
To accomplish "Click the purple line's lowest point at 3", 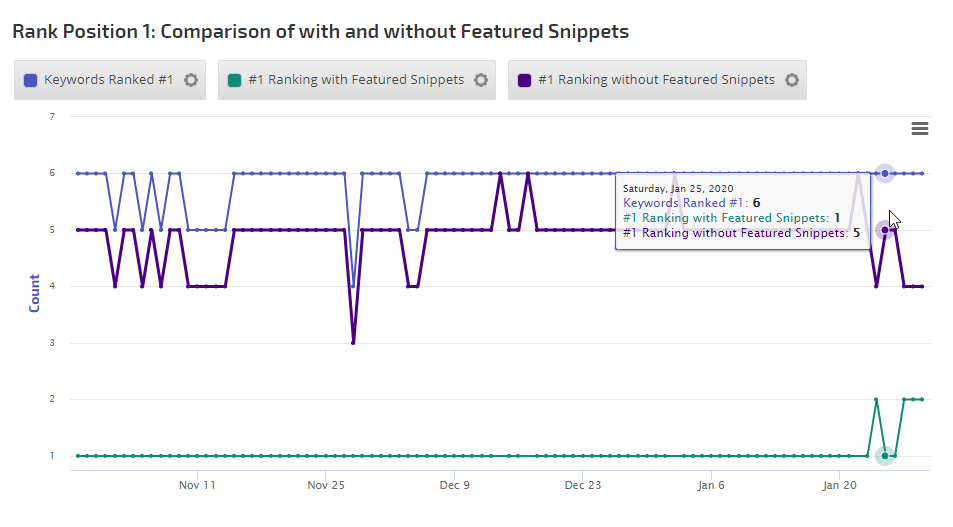I will point(353,343).
